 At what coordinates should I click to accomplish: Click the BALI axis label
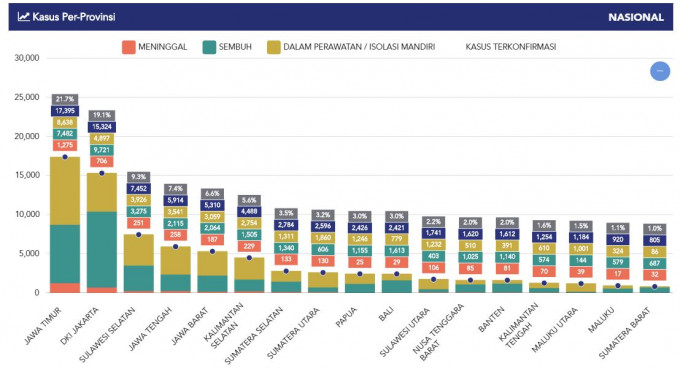(386, 314)
